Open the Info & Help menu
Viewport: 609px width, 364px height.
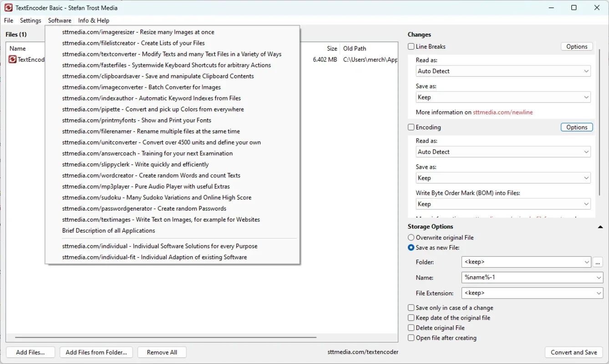[x=94, y=20]
